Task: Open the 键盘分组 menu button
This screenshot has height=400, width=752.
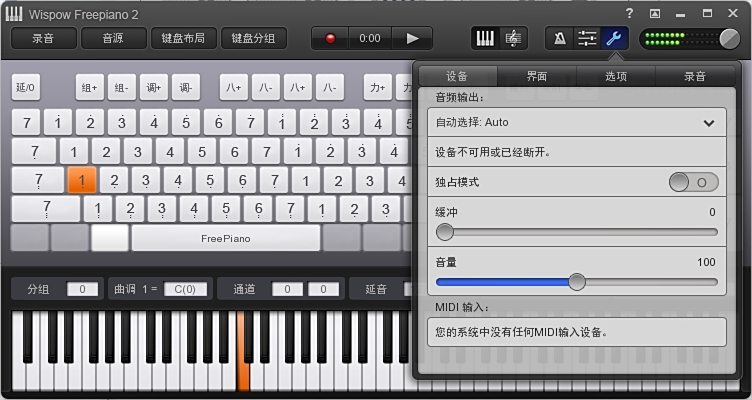Action: point(254,38)
